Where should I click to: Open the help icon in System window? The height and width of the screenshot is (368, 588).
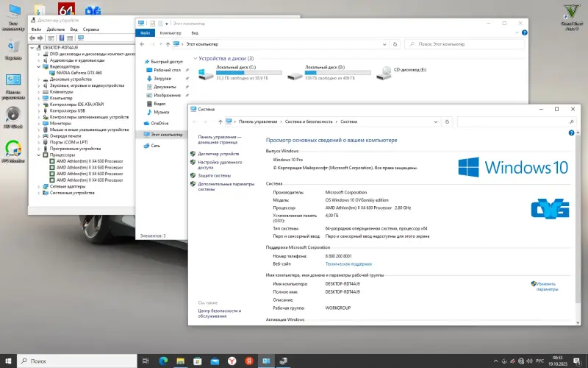(570, 133)
